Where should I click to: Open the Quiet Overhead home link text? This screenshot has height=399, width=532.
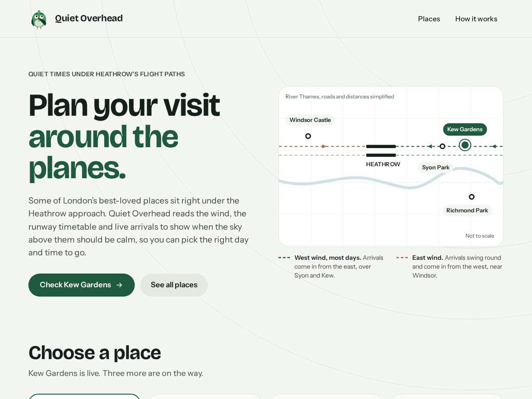tap(89, 19)
